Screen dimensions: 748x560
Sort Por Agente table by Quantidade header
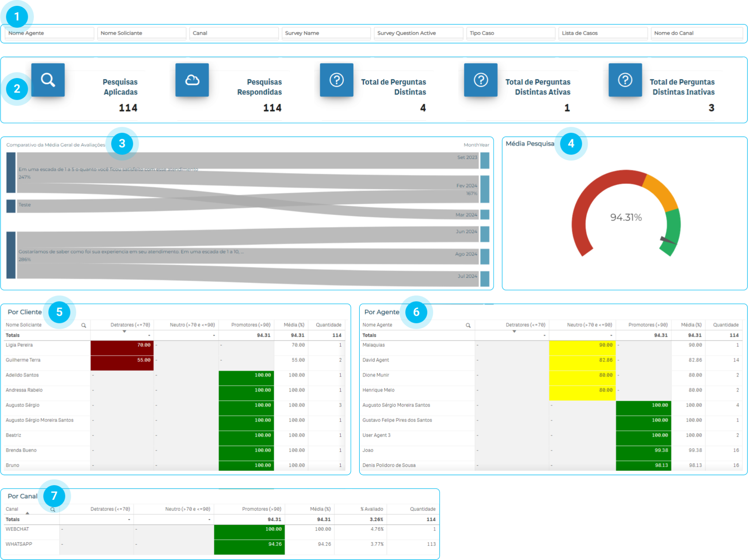coord(725,325)
